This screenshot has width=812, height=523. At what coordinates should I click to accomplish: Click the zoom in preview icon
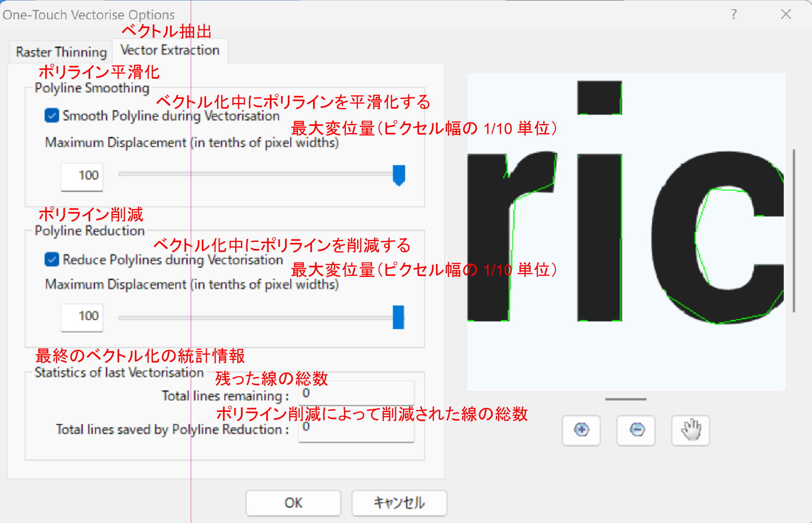581,430
